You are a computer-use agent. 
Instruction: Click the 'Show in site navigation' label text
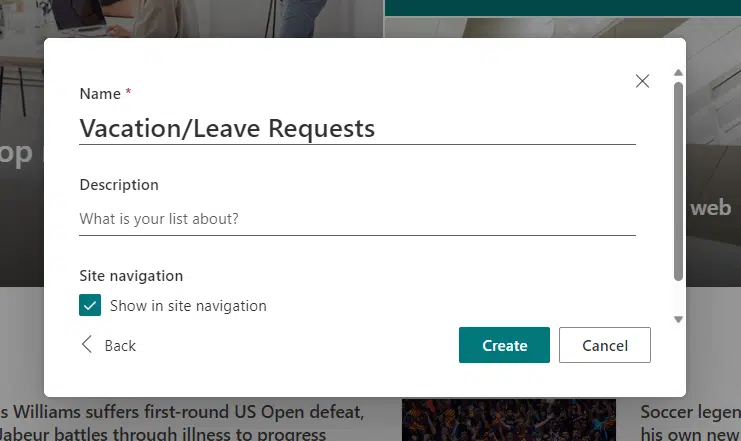pyautogui.click(x=188, y=306)
